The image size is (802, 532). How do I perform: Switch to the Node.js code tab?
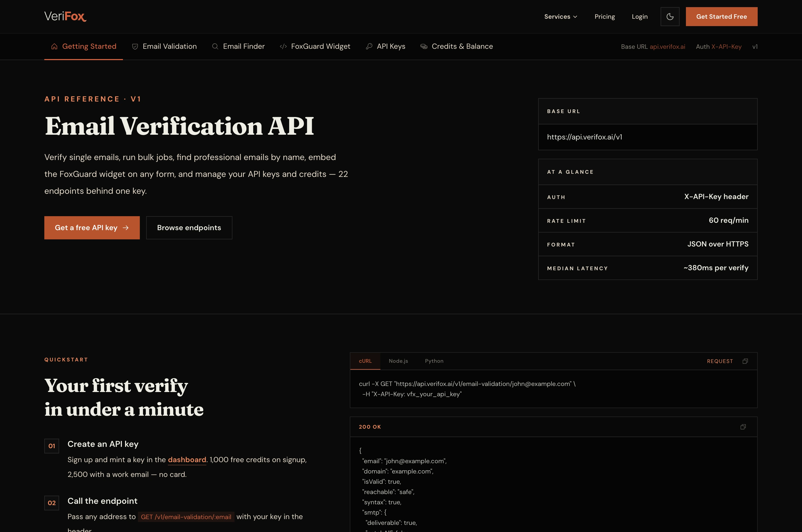(398, 361)
